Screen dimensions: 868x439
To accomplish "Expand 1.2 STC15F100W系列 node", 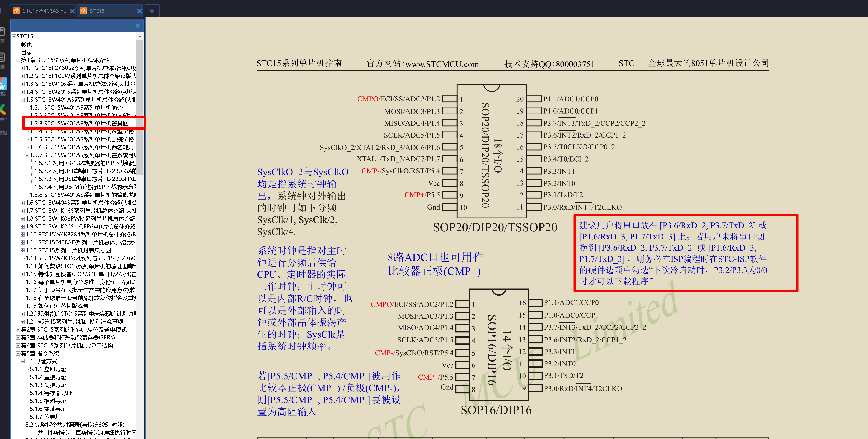I will (x=23, y=76).
